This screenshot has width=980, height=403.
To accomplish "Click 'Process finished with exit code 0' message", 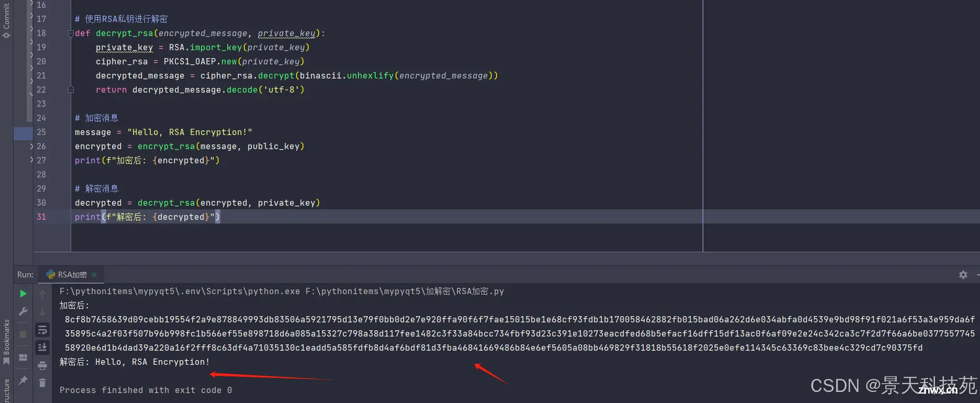I will (146, 390).
